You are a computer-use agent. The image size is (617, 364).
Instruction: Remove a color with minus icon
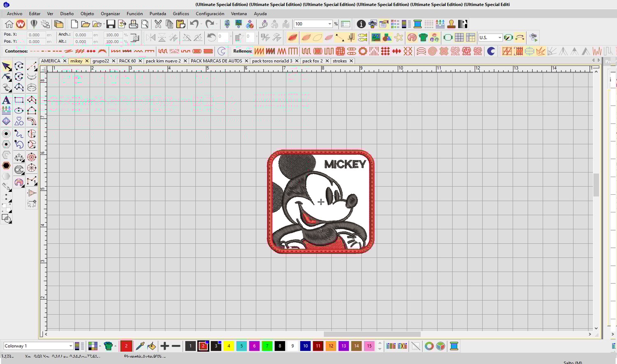pos(176,346)
